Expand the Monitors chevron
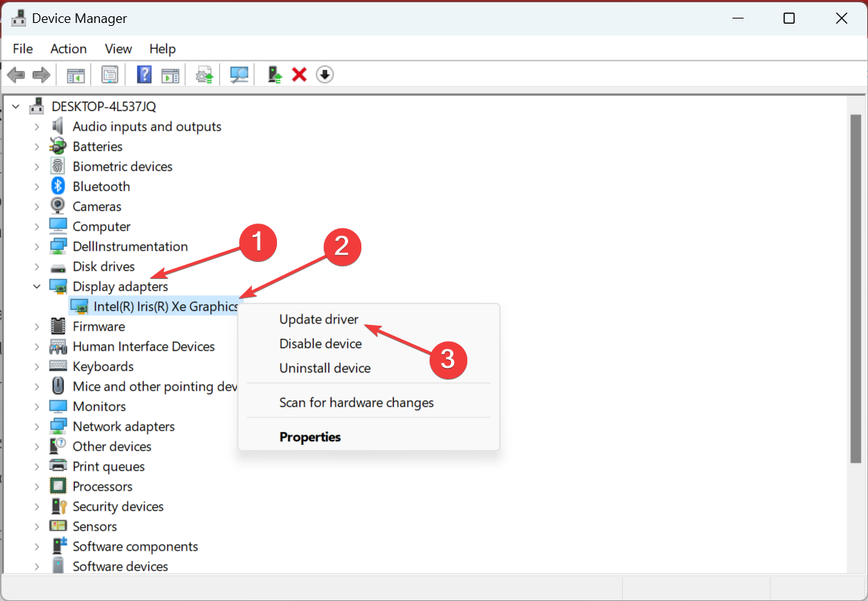 pos(36,407)
